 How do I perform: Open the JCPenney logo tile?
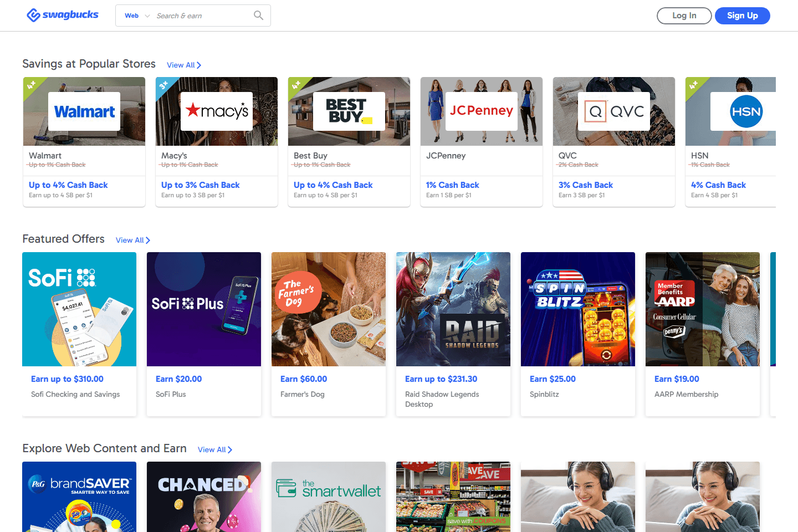(x=482, y=111)
